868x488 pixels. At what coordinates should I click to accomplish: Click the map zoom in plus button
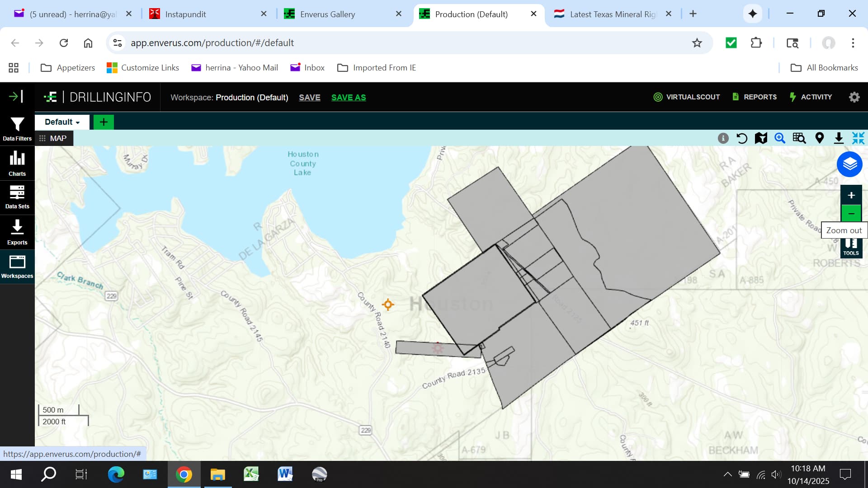pyautogui.click(x=851, y=195)
